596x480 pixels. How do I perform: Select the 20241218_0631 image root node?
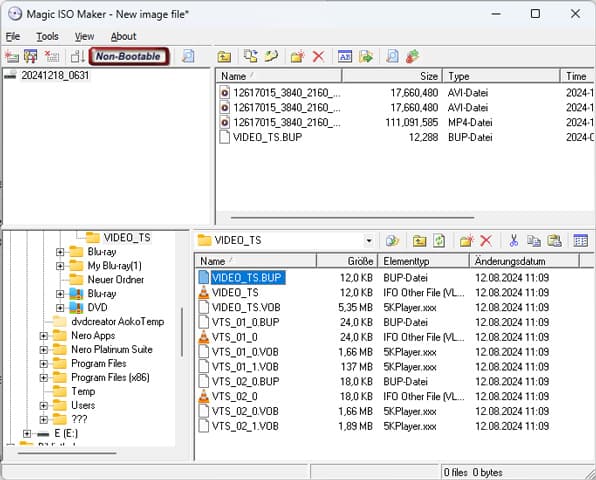click(55, 76)
